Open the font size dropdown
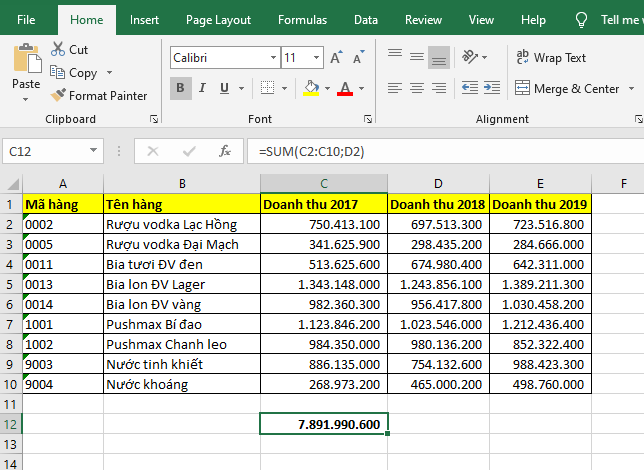 [x=317, y=58]
